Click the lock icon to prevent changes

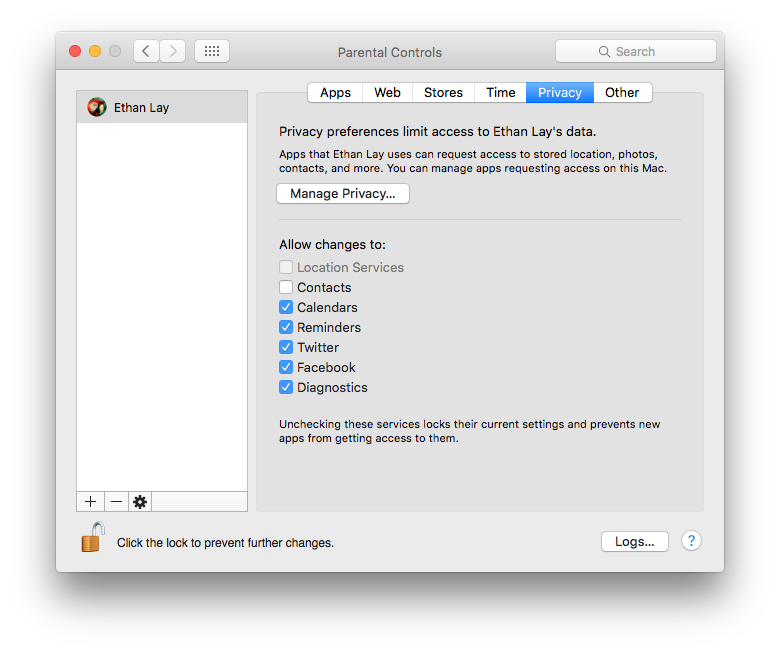coord(92,538)
